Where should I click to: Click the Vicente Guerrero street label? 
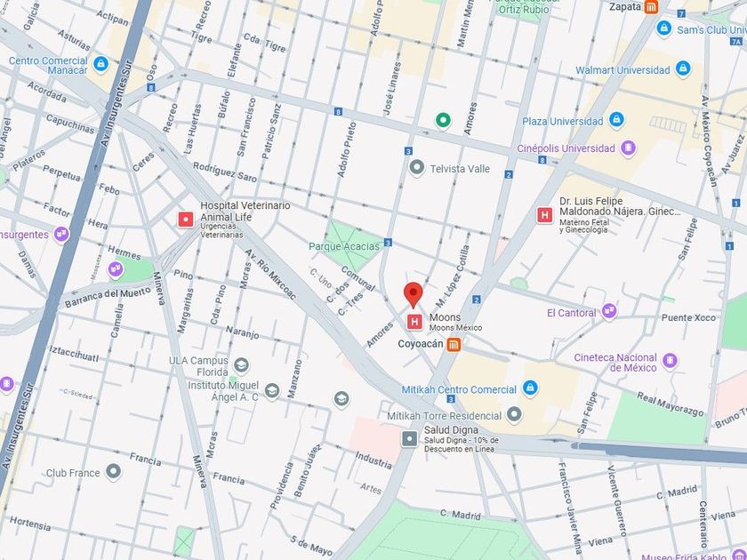pos(616,500)
